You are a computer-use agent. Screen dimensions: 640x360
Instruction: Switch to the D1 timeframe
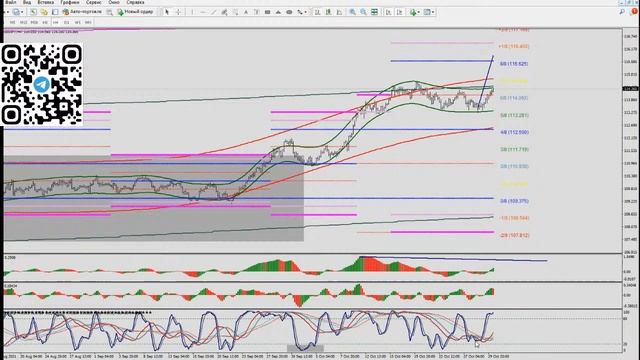pyautogui.click(x=67, y=22)
